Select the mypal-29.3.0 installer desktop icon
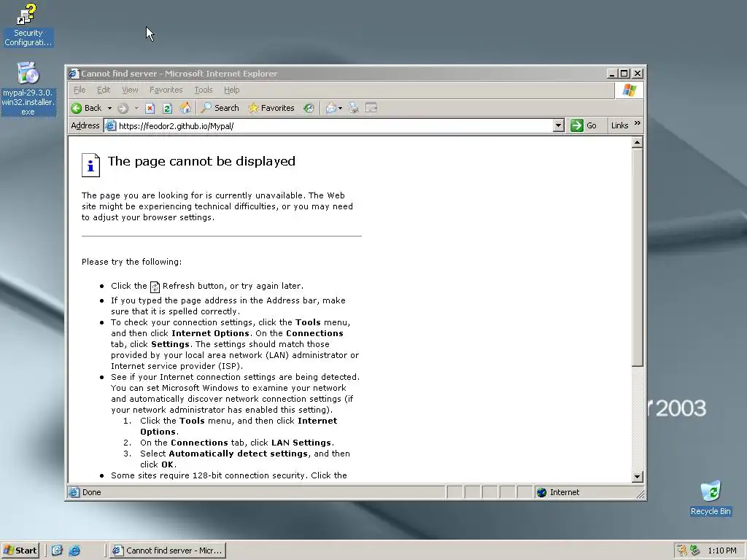Screen dimensions: 747x560 [28, 89]
